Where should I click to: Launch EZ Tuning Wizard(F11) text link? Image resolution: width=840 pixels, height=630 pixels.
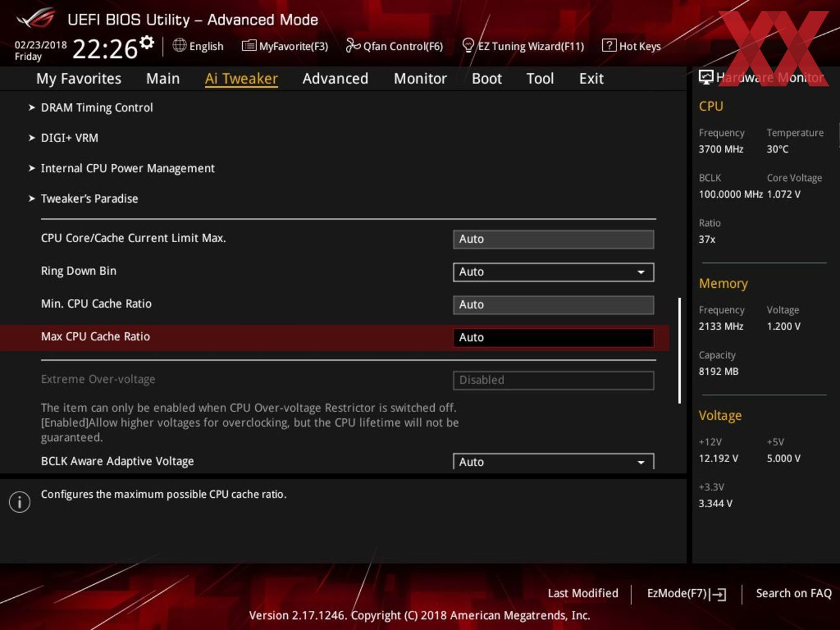531,46
